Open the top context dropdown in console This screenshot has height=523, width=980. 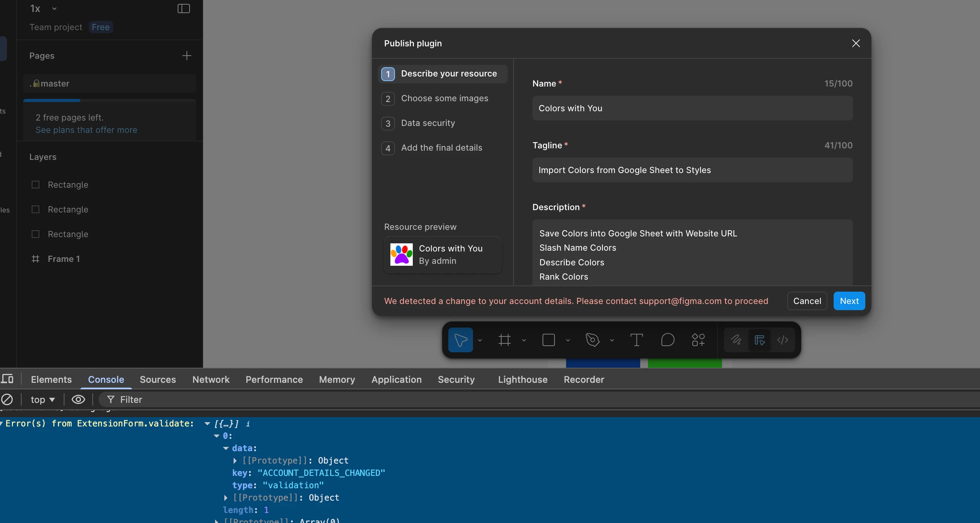click(42, 399)
